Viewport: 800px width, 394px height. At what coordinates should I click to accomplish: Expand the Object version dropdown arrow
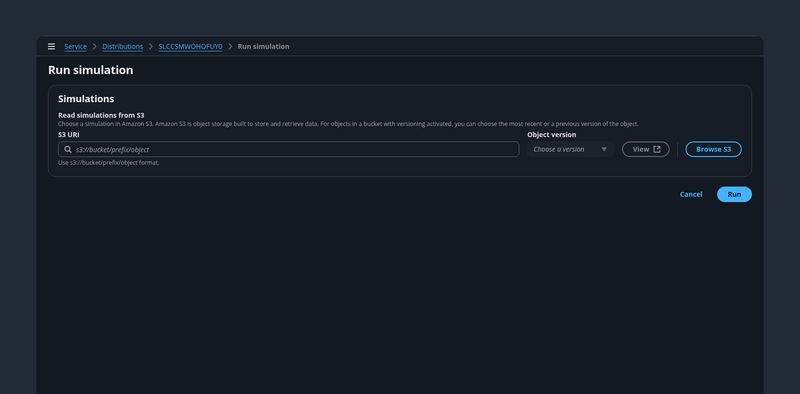tap(604, 150)
